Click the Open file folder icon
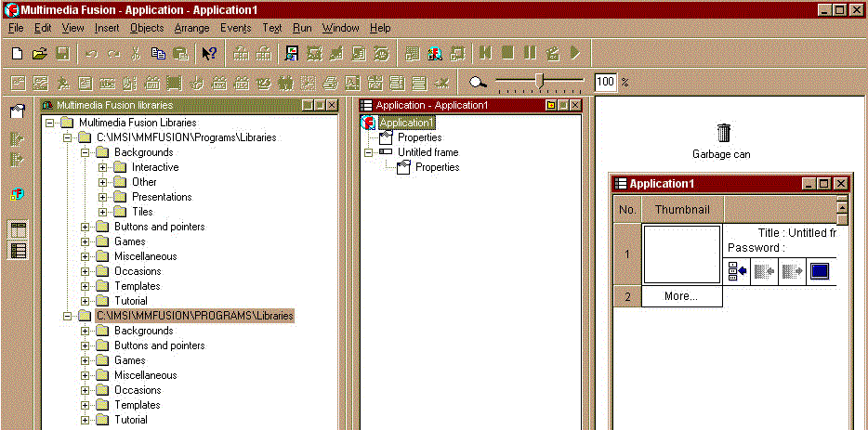868x430 pixels. click(39, 53)
